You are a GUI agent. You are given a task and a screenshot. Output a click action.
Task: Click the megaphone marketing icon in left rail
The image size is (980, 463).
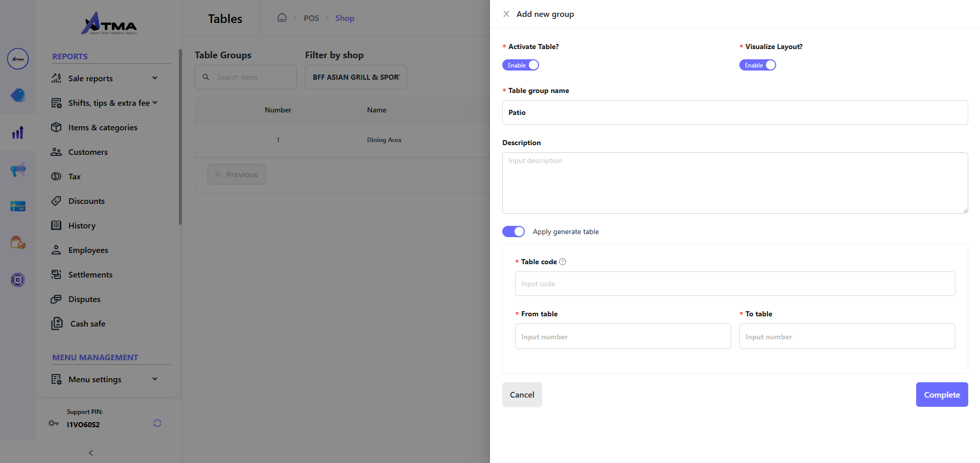(x=18, y=170)
